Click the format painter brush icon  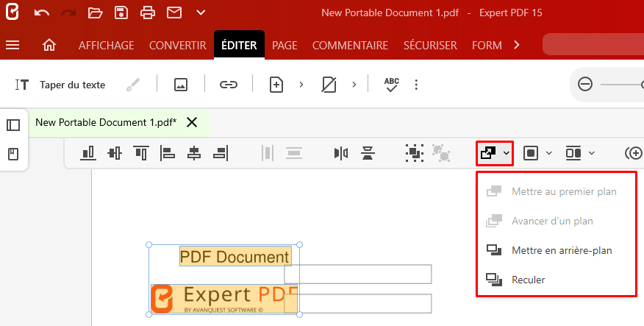pyautogui.click(x=132, y=85)
